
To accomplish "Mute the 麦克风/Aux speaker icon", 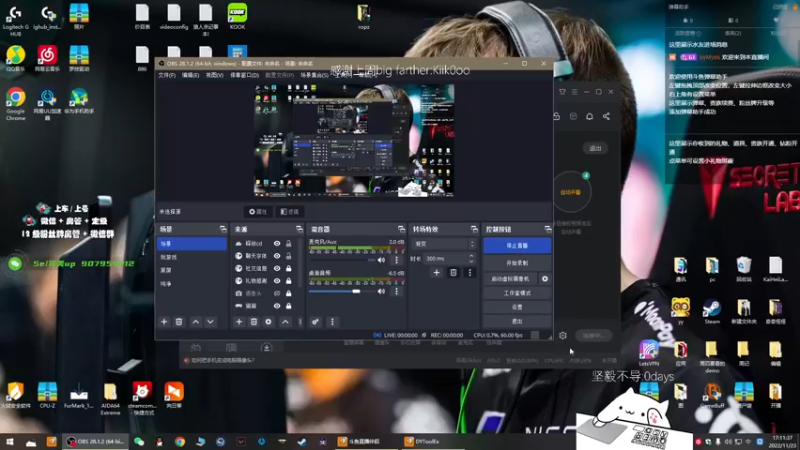I will click(x=381, y=260).
